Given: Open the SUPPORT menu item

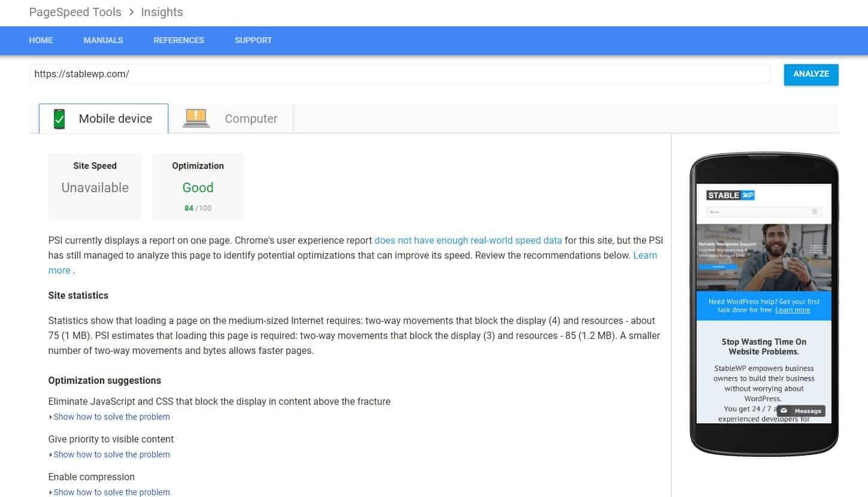Looking at the screenshot, I should pyautogui.click(x=253, y=40).
